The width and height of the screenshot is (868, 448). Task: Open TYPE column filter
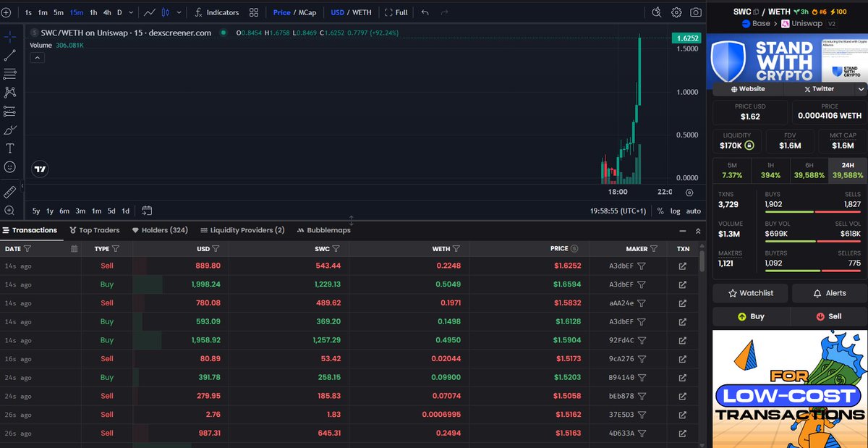tap(116, 248)
